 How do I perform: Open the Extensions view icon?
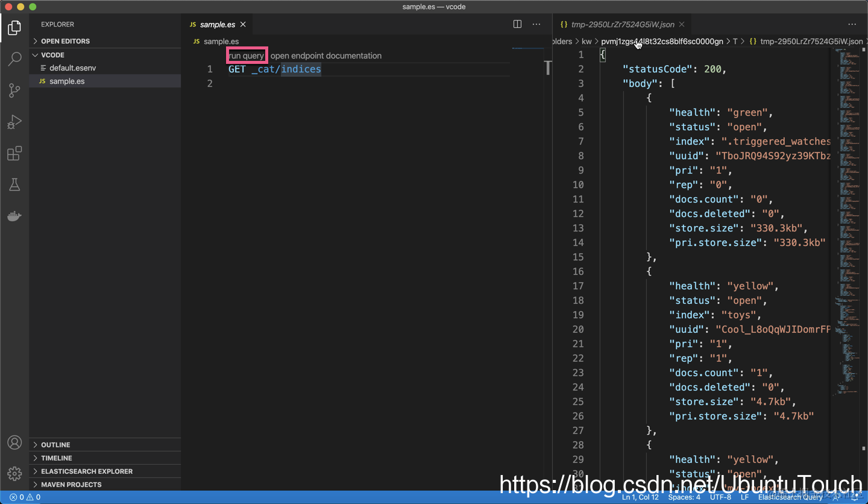tap(14, 153)
